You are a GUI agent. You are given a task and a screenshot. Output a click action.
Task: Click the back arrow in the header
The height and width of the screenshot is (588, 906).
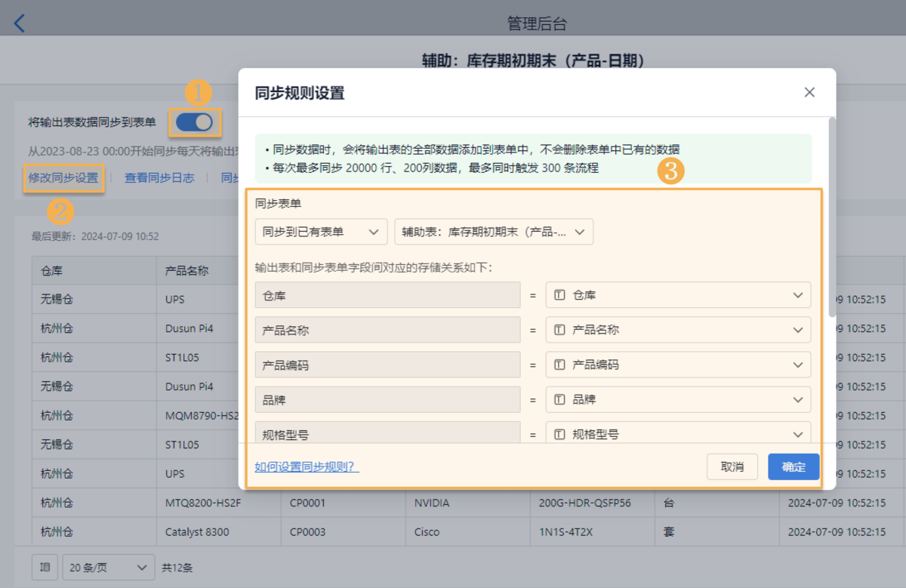(x=20, y=23)
